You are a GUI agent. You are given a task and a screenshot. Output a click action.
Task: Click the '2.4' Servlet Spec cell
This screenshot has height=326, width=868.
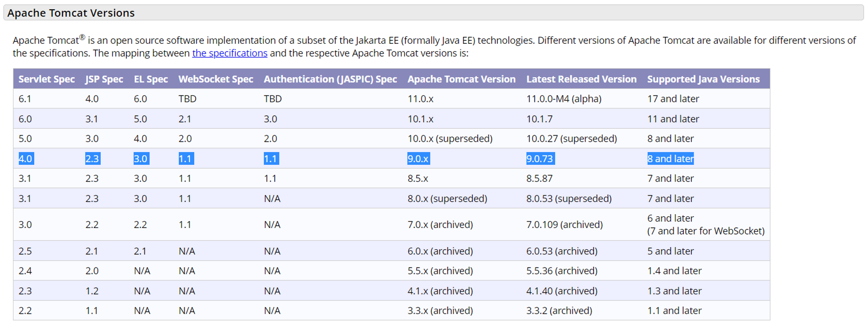[x=25, y=271]
